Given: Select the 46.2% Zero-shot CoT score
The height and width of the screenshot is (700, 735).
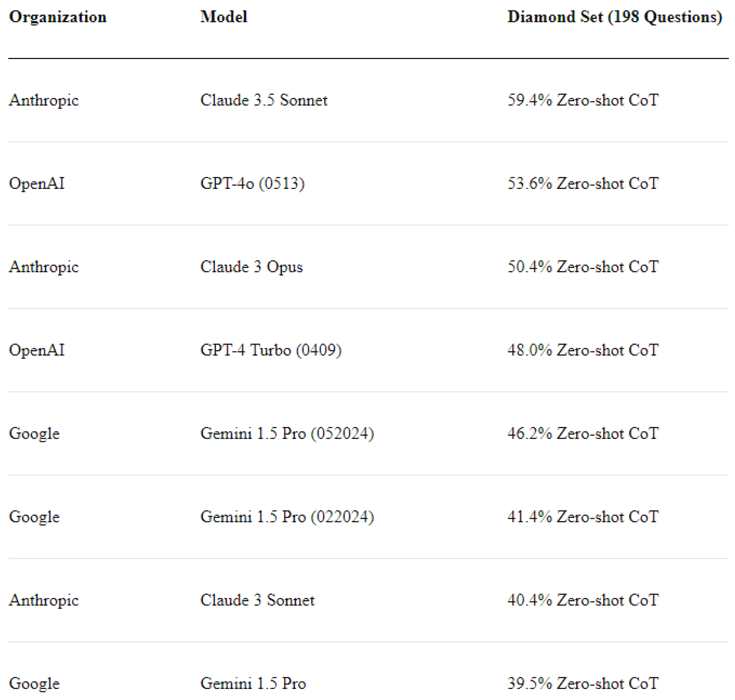Looking at the screenshot, I should (582, 433).
